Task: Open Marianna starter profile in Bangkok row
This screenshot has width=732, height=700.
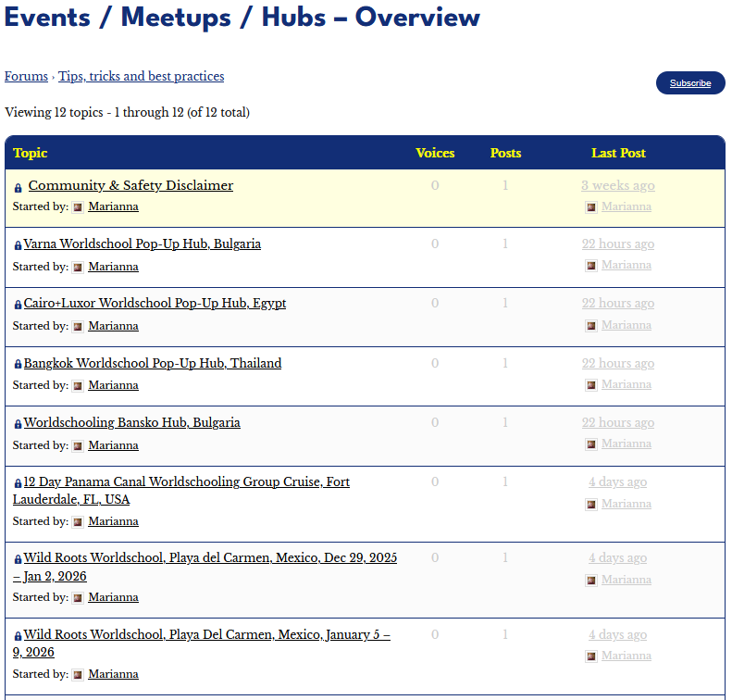Action: (114, 385)
